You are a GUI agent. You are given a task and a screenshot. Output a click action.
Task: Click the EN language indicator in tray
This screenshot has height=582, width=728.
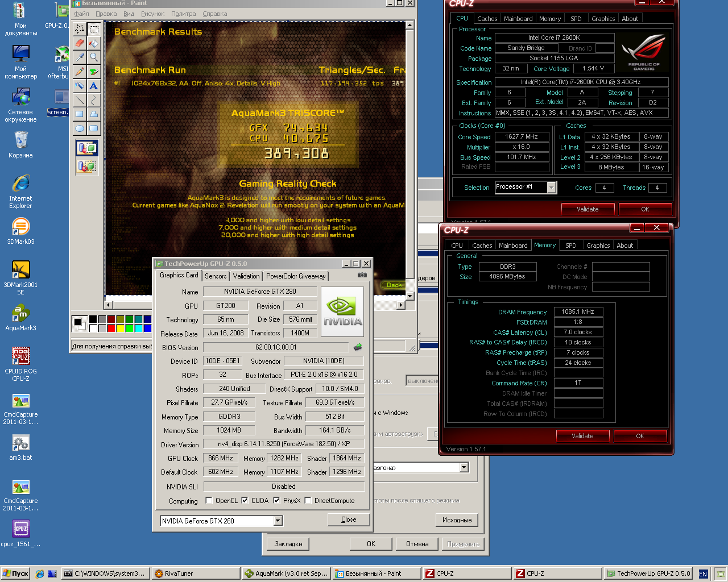[703, 574]
